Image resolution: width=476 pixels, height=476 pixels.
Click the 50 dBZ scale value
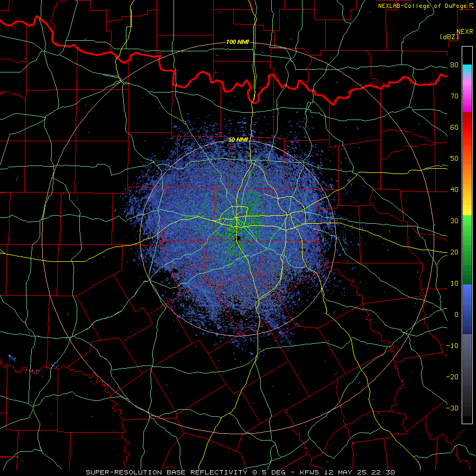tap(454, 159)
